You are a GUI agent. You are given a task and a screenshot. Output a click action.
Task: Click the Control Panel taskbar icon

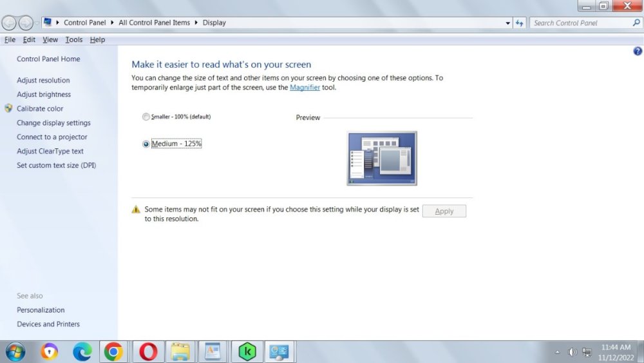tap(279, 352)
